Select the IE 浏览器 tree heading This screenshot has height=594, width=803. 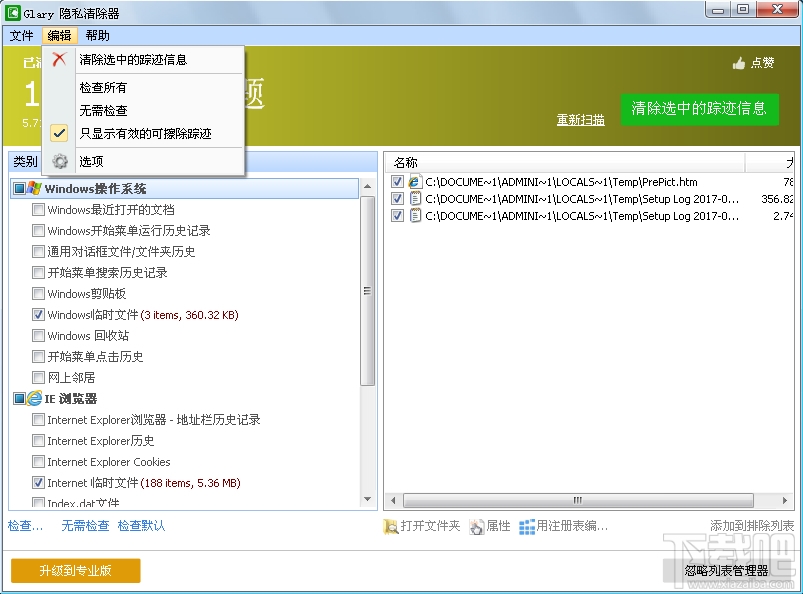(x=71, y=398)
